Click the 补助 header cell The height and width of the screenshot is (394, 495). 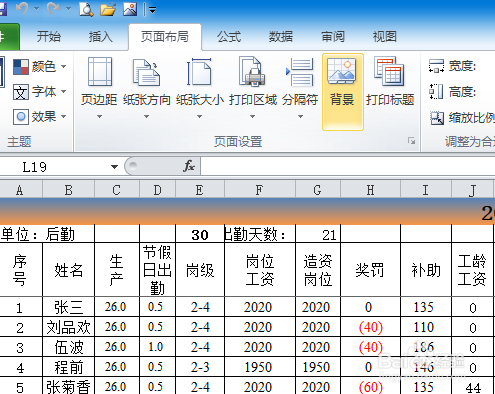click(426, 270)
